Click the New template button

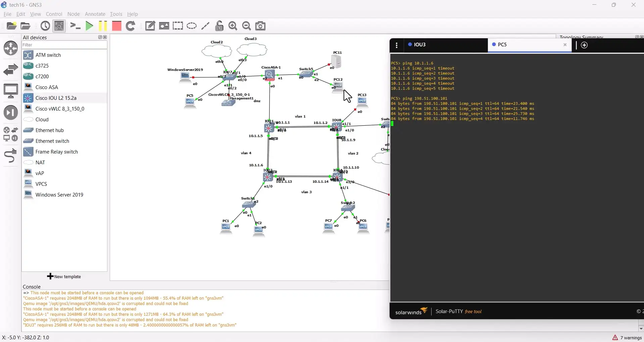coord(64,276)
